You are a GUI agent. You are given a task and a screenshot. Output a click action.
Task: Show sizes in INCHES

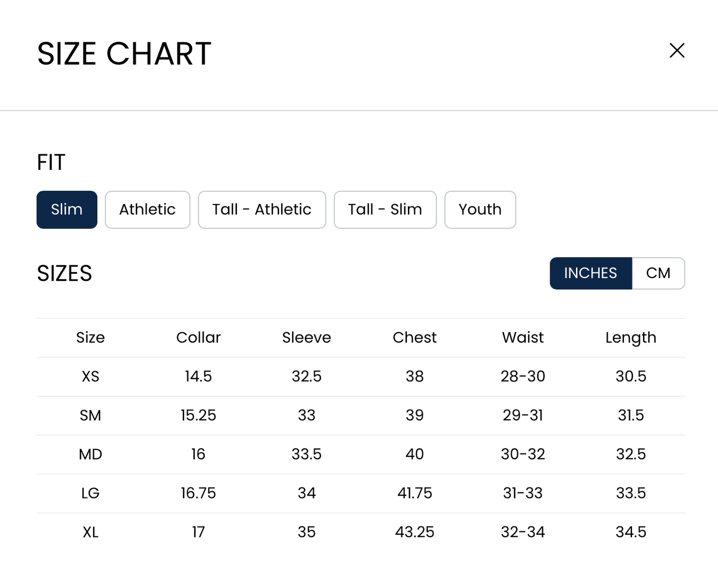(x=591, y=273)
